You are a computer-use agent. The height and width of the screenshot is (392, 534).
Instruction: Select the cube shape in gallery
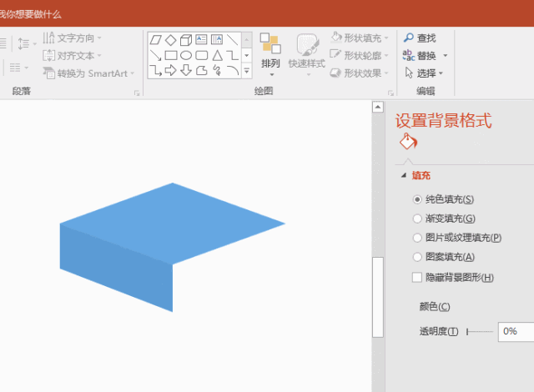coord(186,40)
